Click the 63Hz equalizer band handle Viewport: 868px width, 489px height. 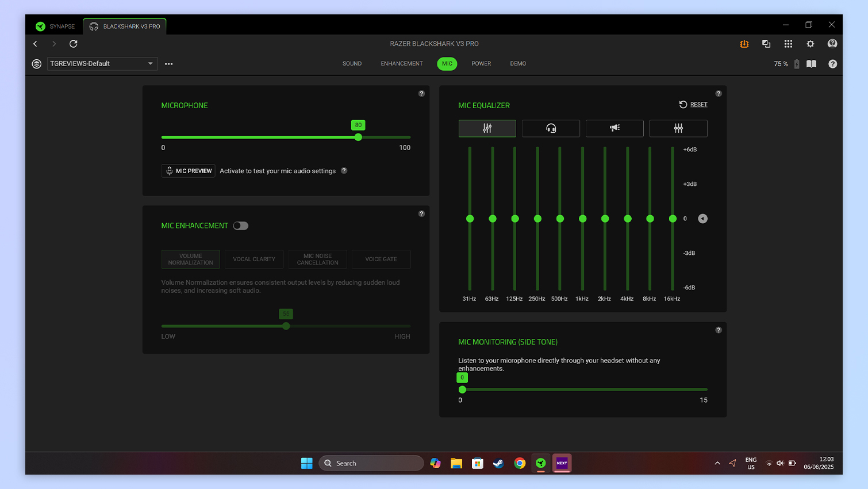493,219
